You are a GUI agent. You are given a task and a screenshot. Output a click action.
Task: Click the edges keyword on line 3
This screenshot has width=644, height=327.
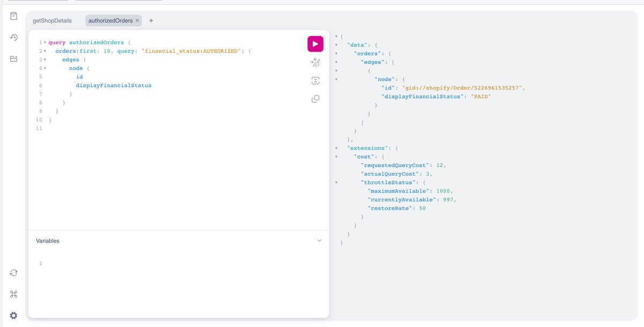point(70,60)
